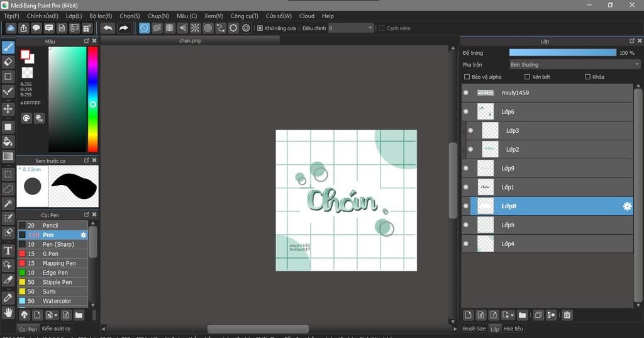This screenshot has height=338, width=644.
Task: Click the Snap Off icon
Action: (x=144, y=28)
